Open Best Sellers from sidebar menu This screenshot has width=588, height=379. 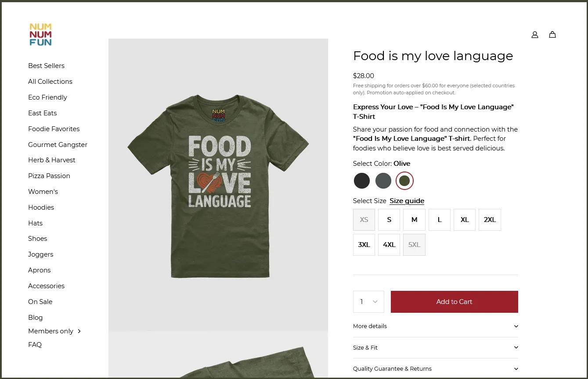46,66
